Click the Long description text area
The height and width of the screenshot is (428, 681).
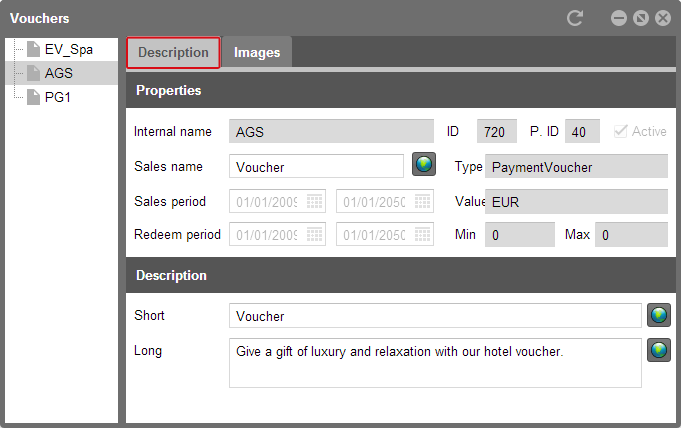pyautogui.click(x=435, y=363)
